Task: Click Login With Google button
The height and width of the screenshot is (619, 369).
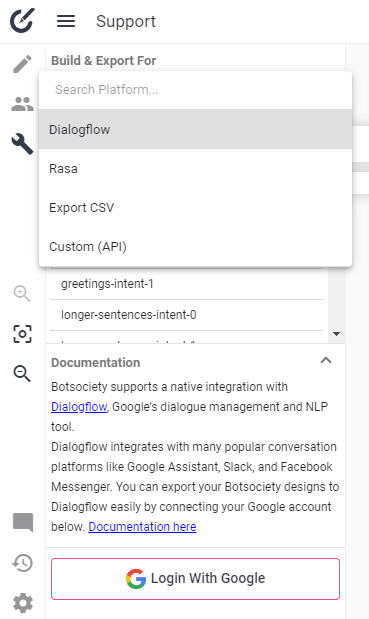Action: point(195,579)
